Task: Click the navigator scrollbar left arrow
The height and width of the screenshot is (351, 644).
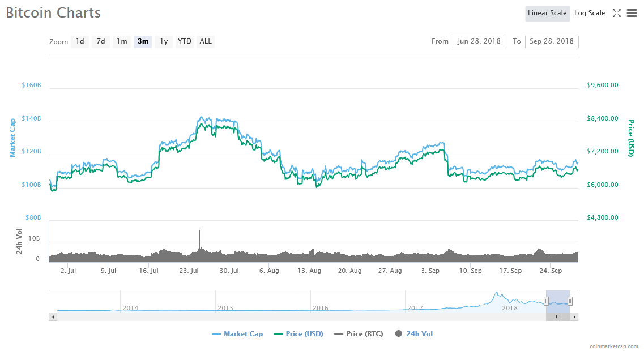Action: click(x=53, y=317)
